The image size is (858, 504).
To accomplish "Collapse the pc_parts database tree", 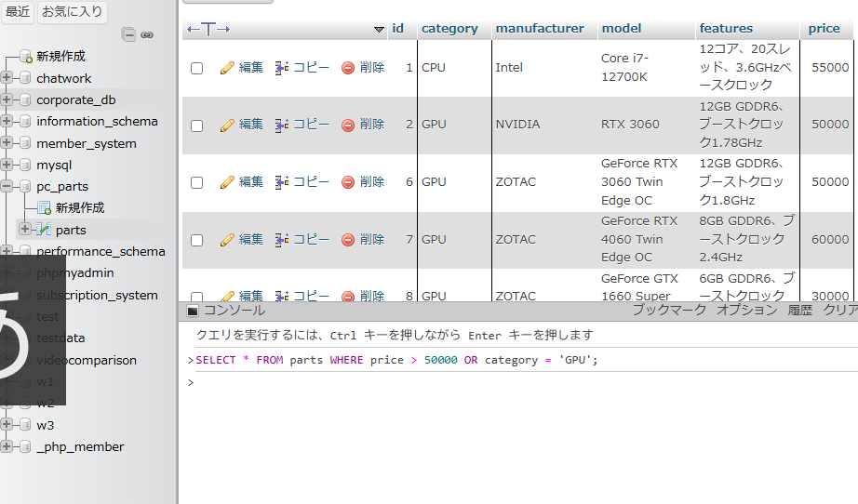I will (7, 186).
